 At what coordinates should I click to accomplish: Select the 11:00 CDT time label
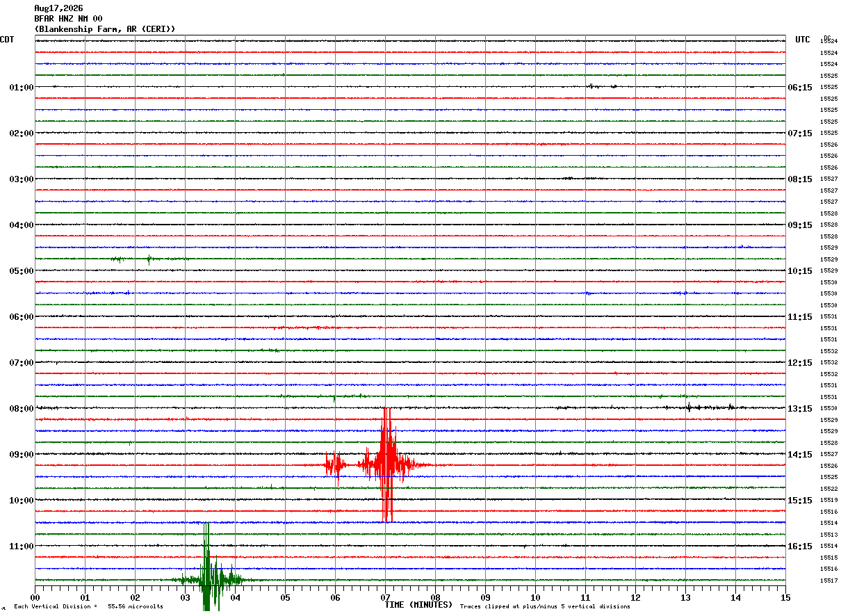(x=21, y=546)
